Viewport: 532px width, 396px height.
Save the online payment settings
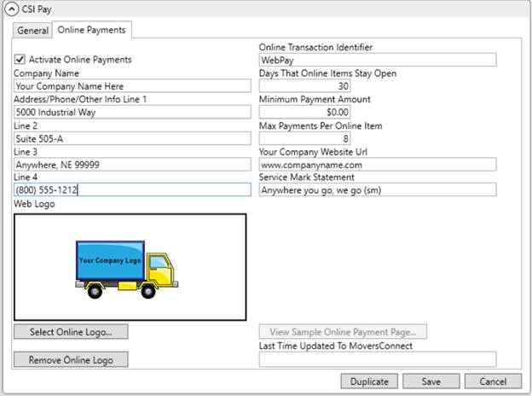431,381
